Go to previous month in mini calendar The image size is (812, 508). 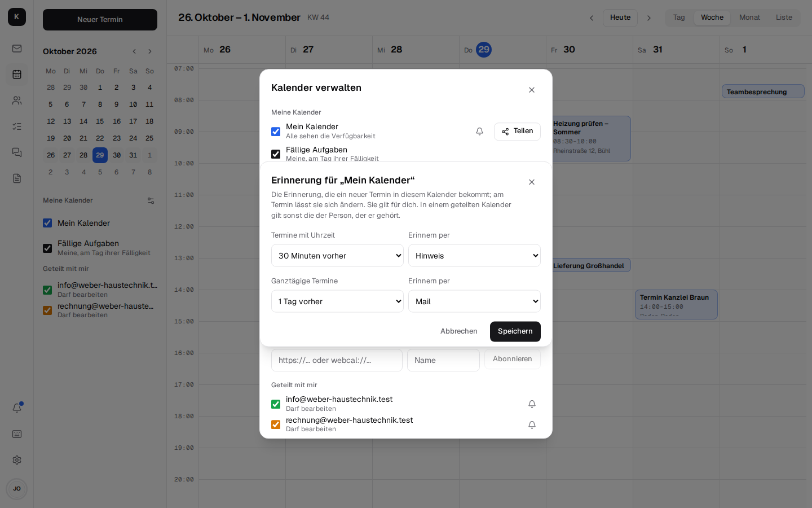134,51
